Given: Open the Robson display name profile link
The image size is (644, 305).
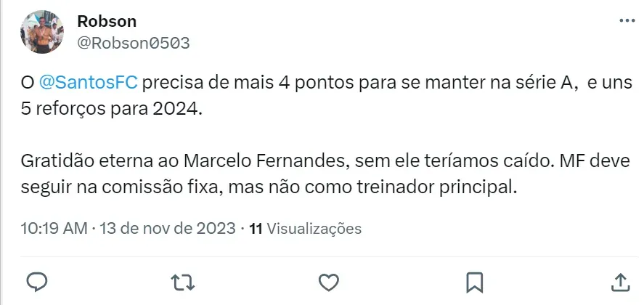Looking at the screenshot, I should 107,21.
